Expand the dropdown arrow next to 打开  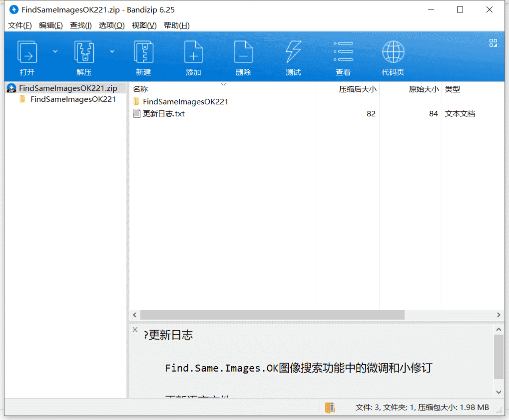55,51
